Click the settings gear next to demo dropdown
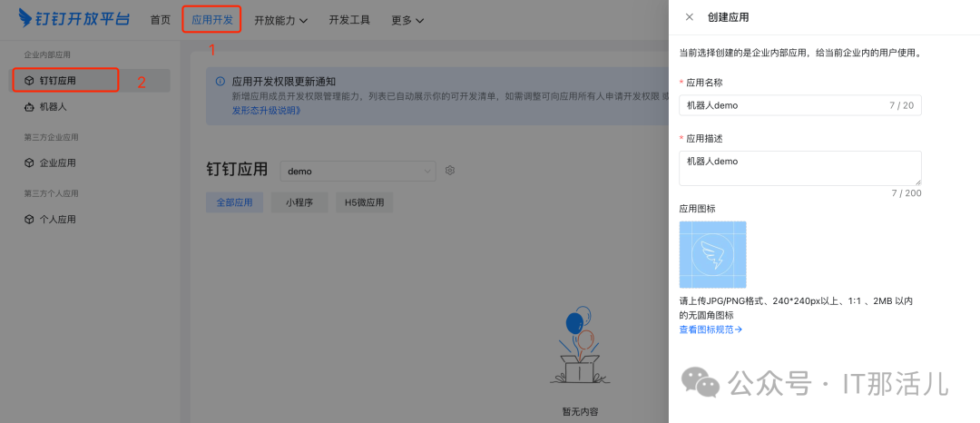 tap(450, 170)
